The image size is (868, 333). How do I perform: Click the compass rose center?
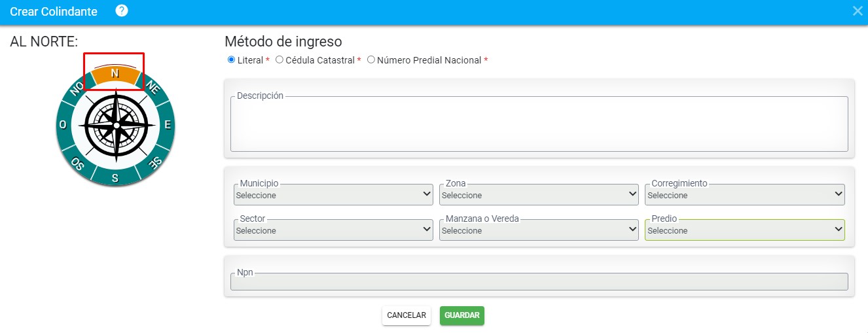tap(116, 125)
